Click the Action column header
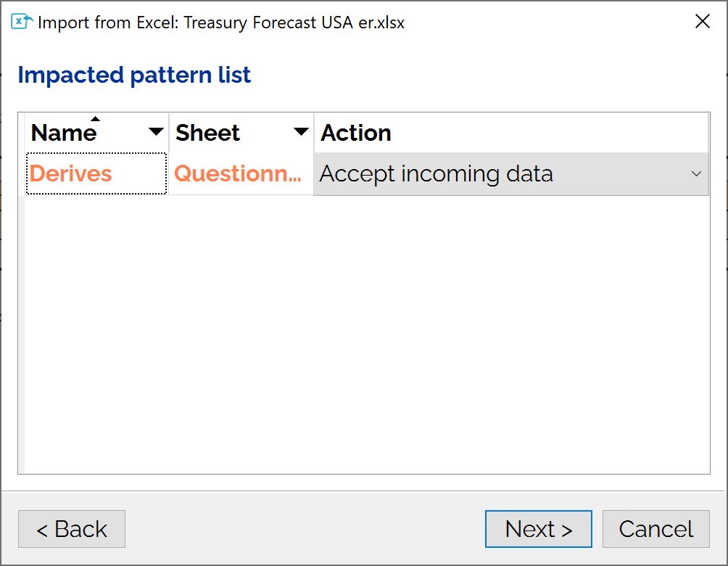The width and height of the screenshot is (728, 566). pos(511,133)
